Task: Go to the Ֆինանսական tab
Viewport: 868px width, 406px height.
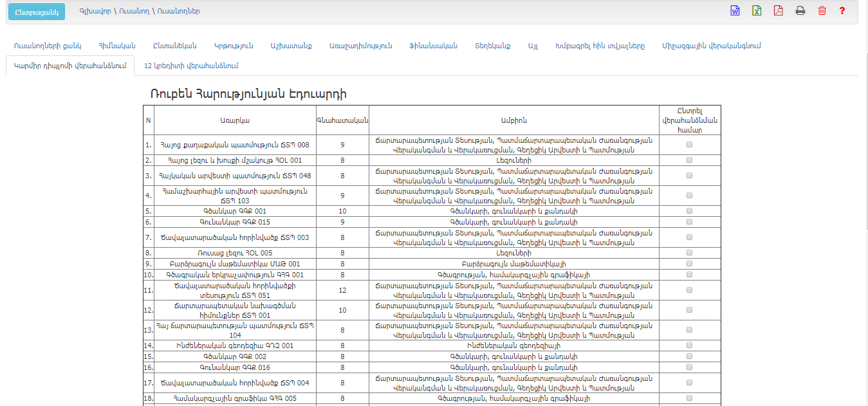Action: pos(433,46)
